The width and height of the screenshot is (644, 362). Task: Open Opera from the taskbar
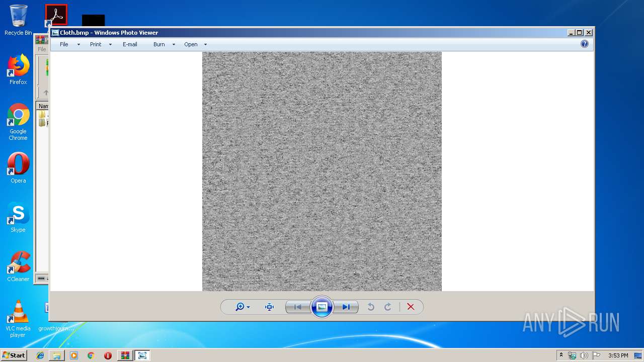pyautogui.click(x=108, y=355)
